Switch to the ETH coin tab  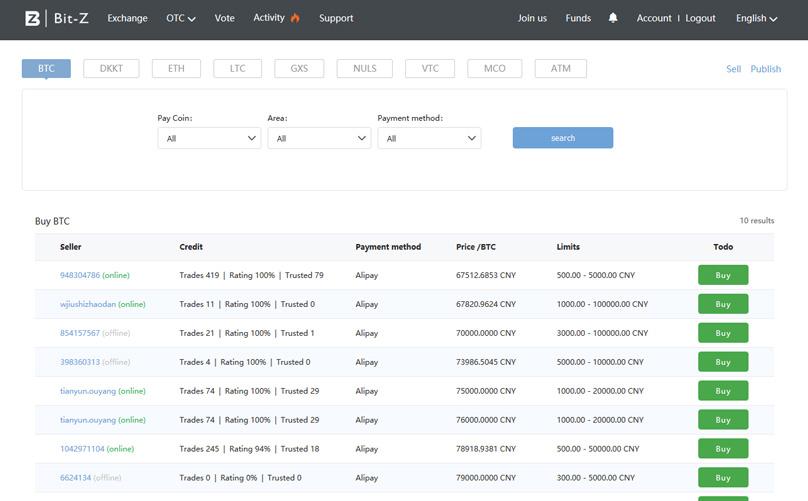pos(176,69)
